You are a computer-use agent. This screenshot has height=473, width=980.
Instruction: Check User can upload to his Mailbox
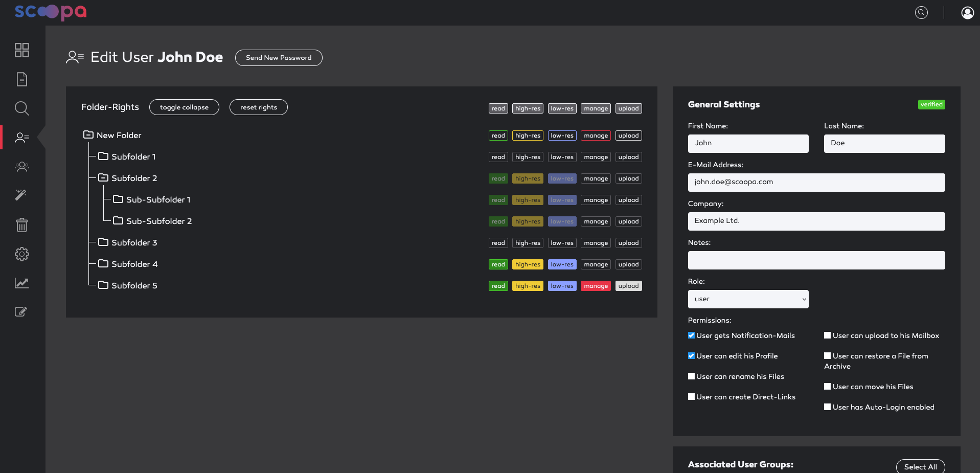coord(827,335)
